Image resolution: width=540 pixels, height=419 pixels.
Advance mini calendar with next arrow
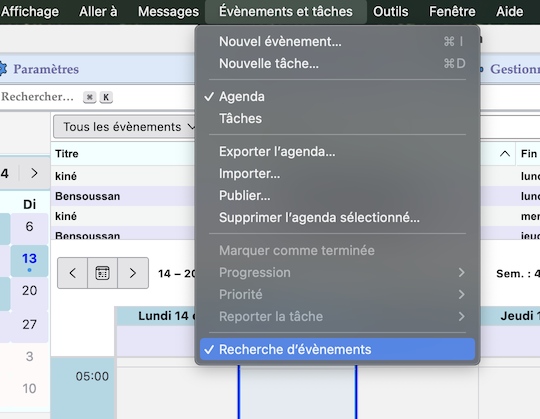tap(34, 173)
